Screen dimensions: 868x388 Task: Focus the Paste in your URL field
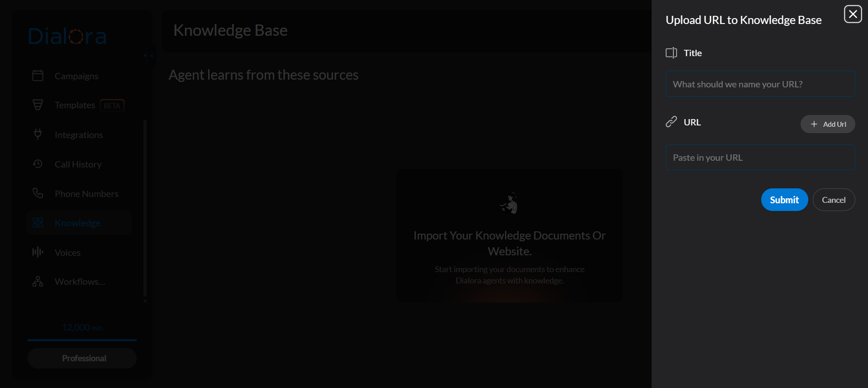pos(760,158)
